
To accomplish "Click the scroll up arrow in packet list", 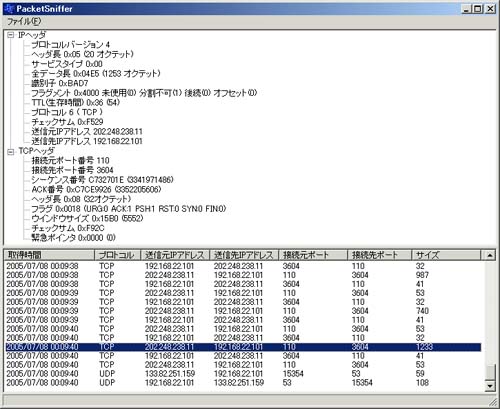I will point(490,255).
